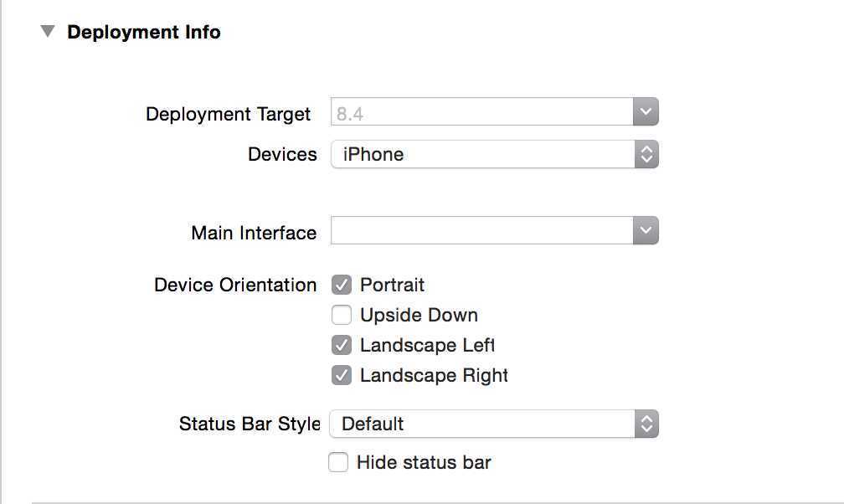Click the Devices popup up-down arrows
This screenshot has width=844, height=504.
pos(646,154)
